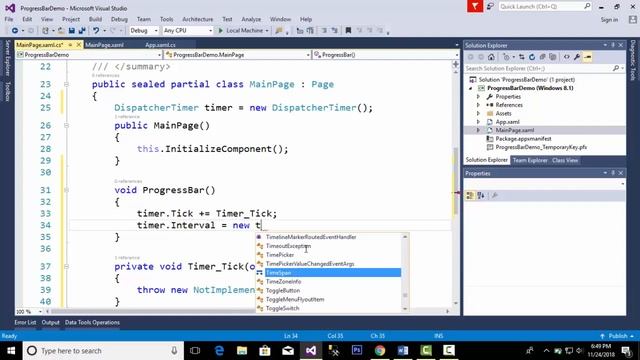Open the File menu
Viewport: 640px width, 360px height.
(x=9, y=19)
